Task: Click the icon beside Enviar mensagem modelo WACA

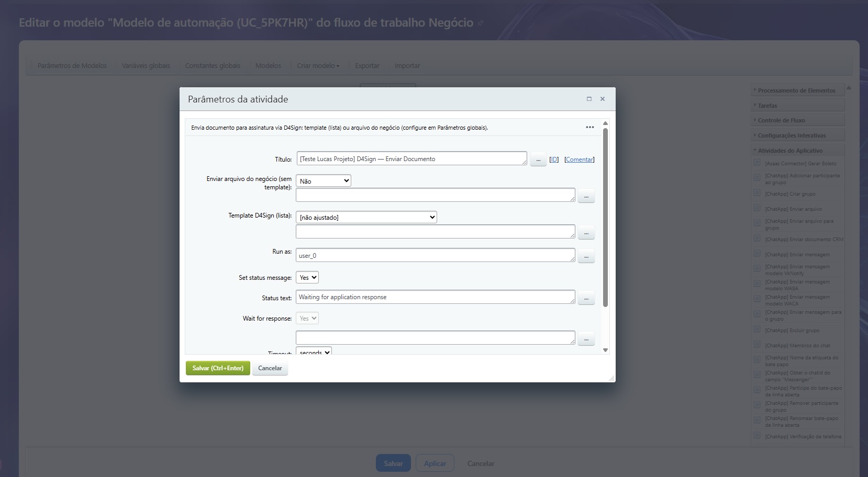Action: [757, 299]
